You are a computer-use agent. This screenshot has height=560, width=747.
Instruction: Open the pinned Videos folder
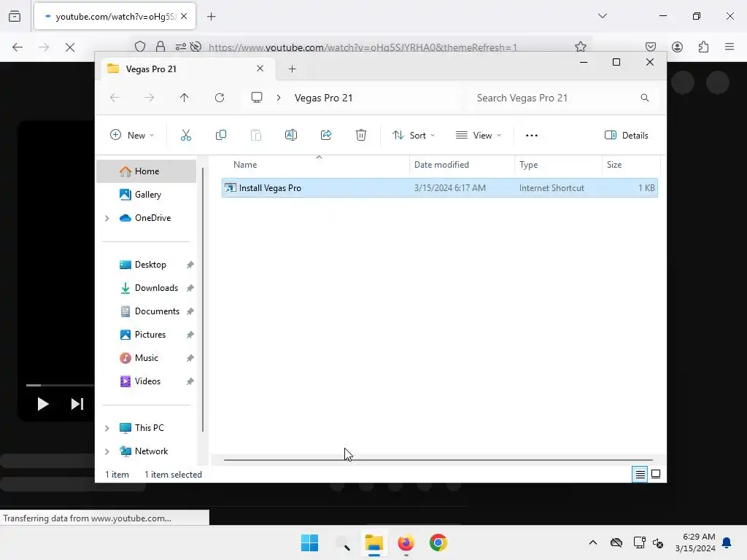(146, 381)
